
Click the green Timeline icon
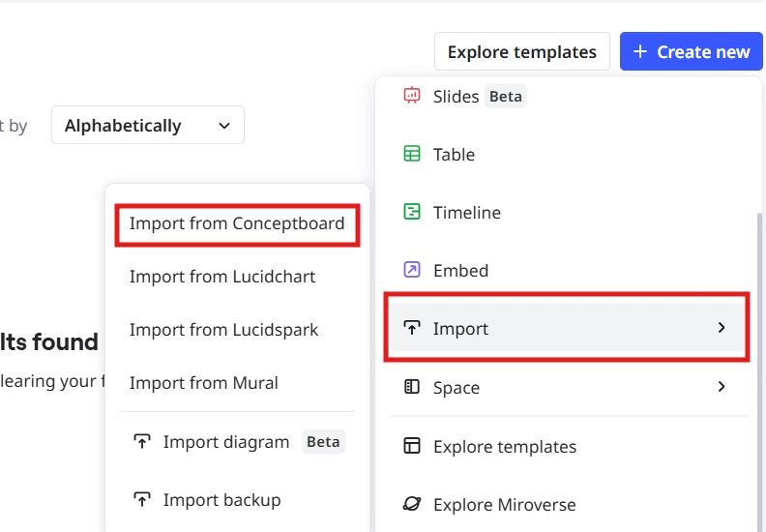[x=412, y=212]
